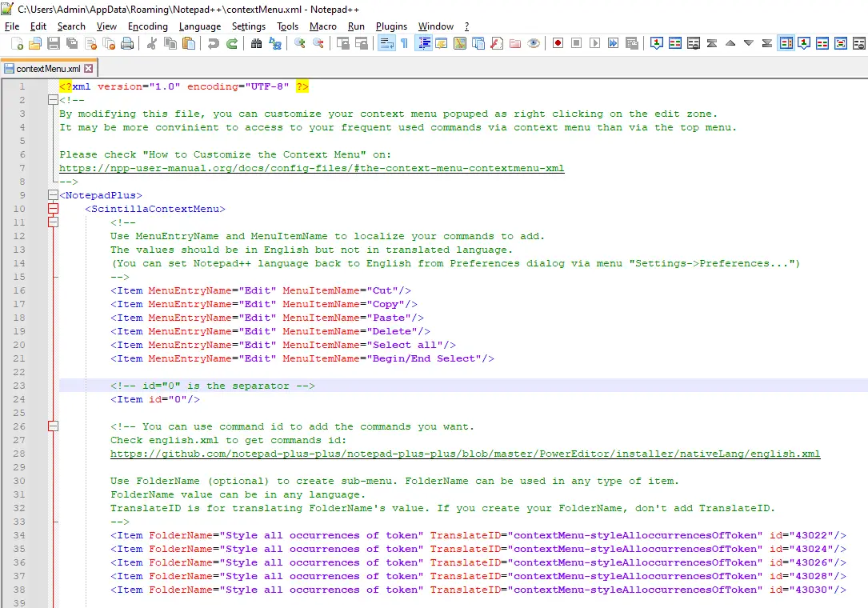Click the Save Recorded Macro icon
Screen dimensions: 868x608
click(x=632, y=43)
